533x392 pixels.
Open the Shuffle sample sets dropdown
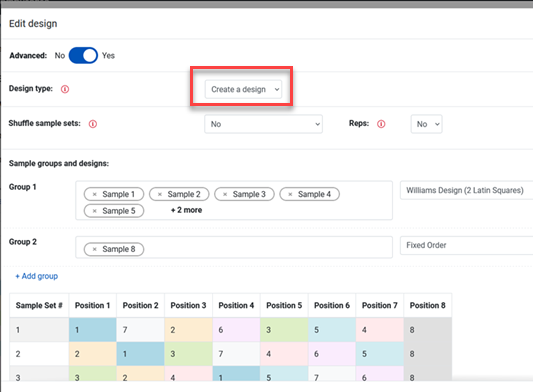pos(263,124)
